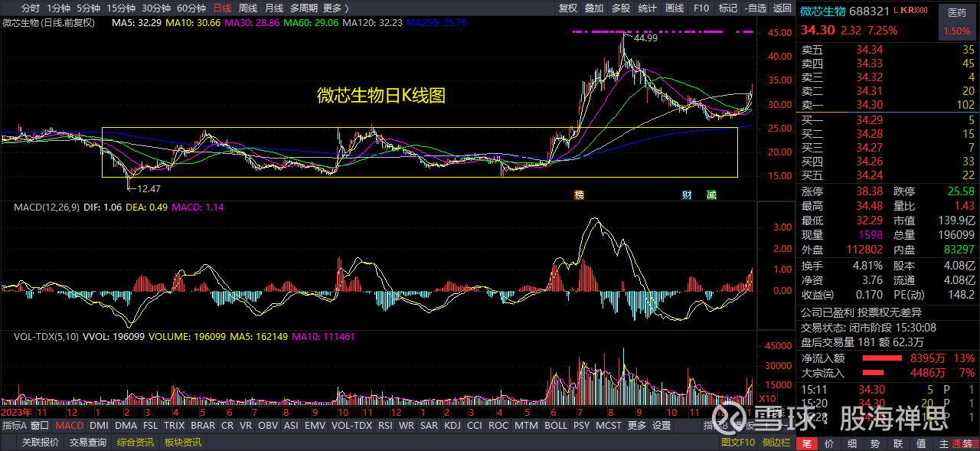Click the 卖一 ask row at 34.30

[888, 105]
